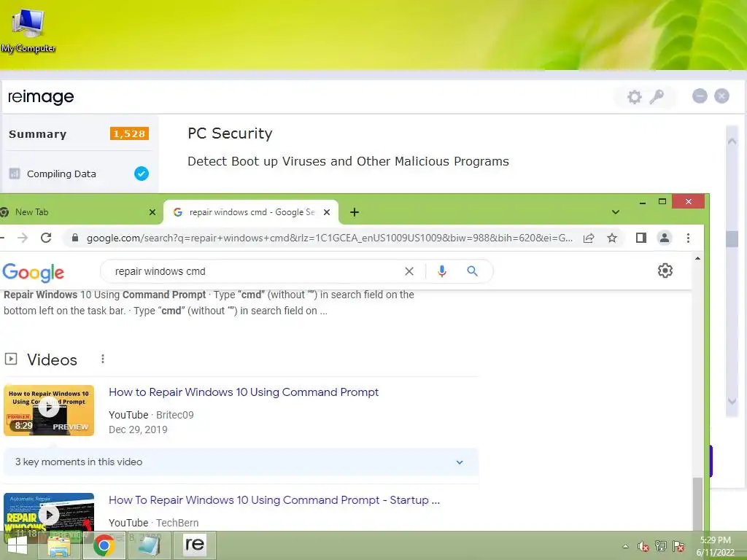Close the New Tab tab

click(152, 212)
